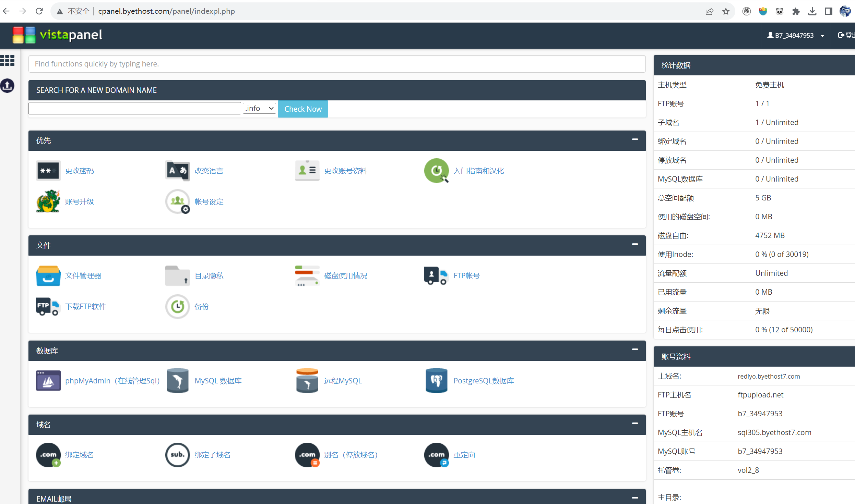Collapse the 文件 section panel
The height and width of the screenshot is (504, 855).
pos(635,244)
